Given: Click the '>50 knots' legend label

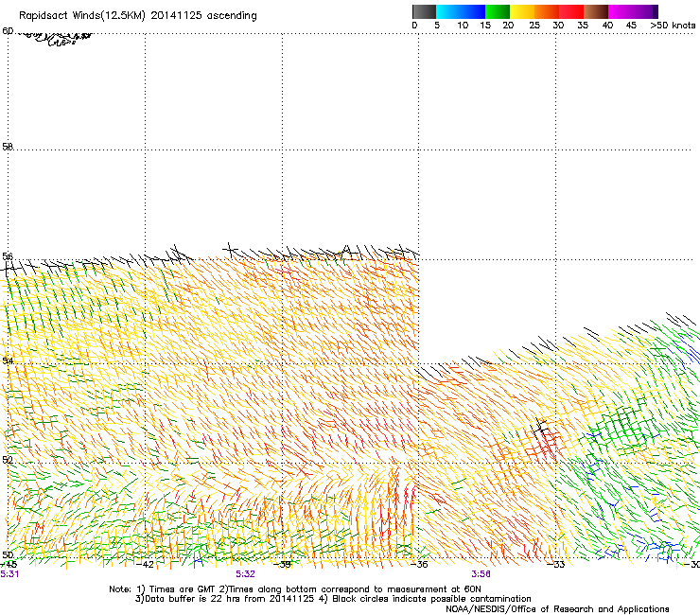Looking at the screenshot, I should pyautogui.click(x=673, y=26).
